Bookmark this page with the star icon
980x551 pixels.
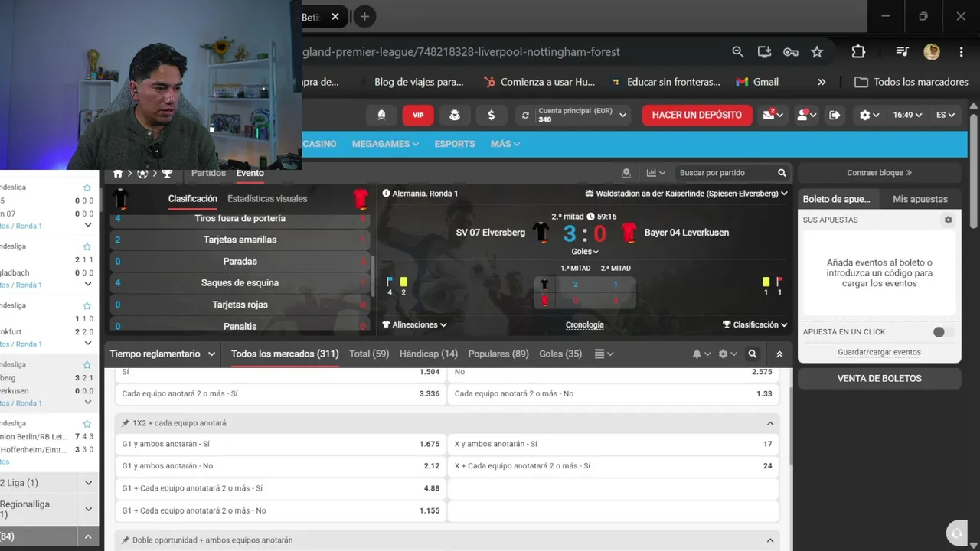pos(817,52)
